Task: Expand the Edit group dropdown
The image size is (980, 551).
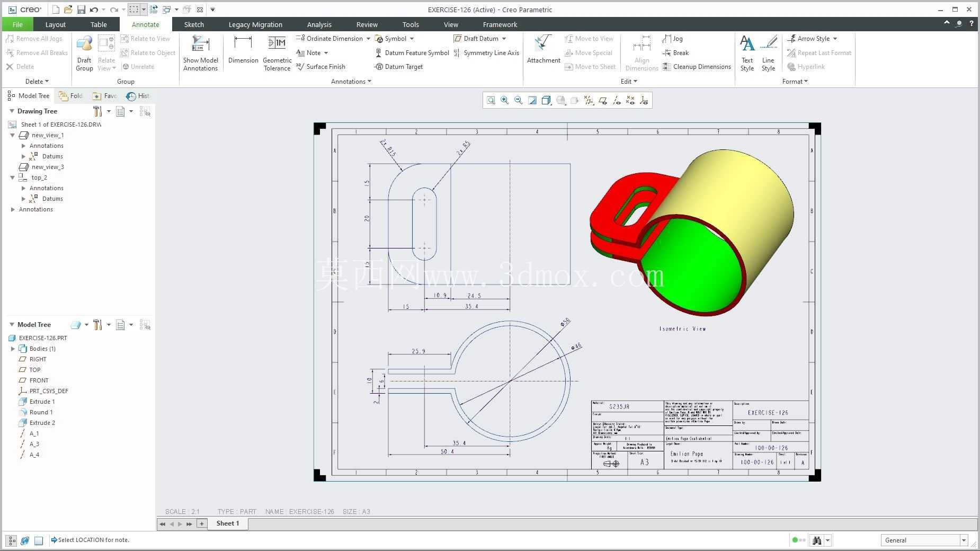Action: tap(629, 82)
